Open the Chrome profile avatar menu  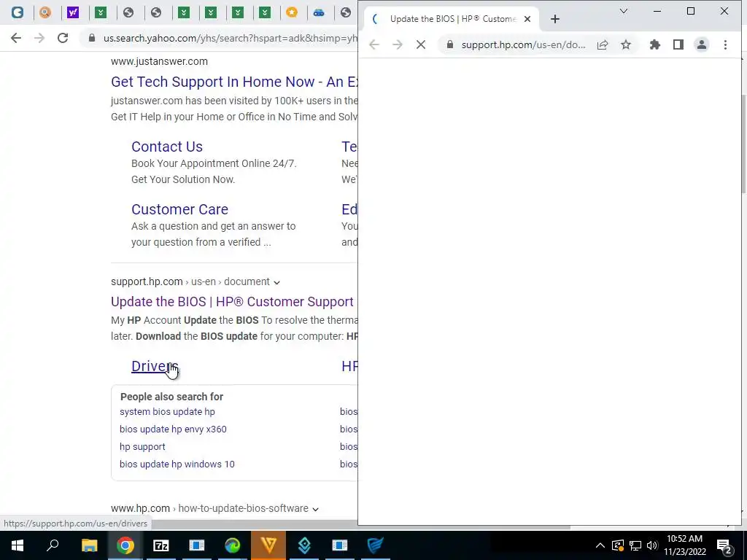[x=702, y=44]
